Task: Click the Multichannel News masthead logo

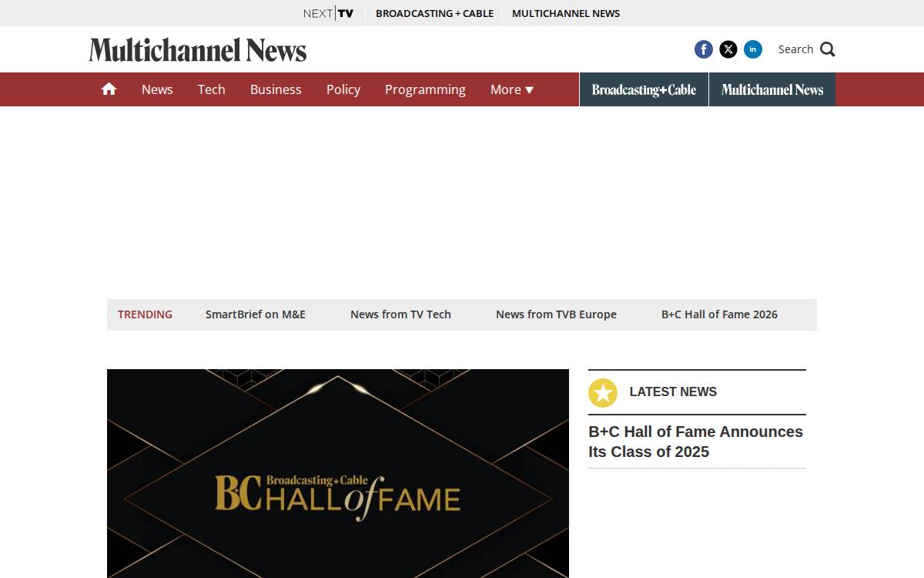Action: [x=198, y=50]
